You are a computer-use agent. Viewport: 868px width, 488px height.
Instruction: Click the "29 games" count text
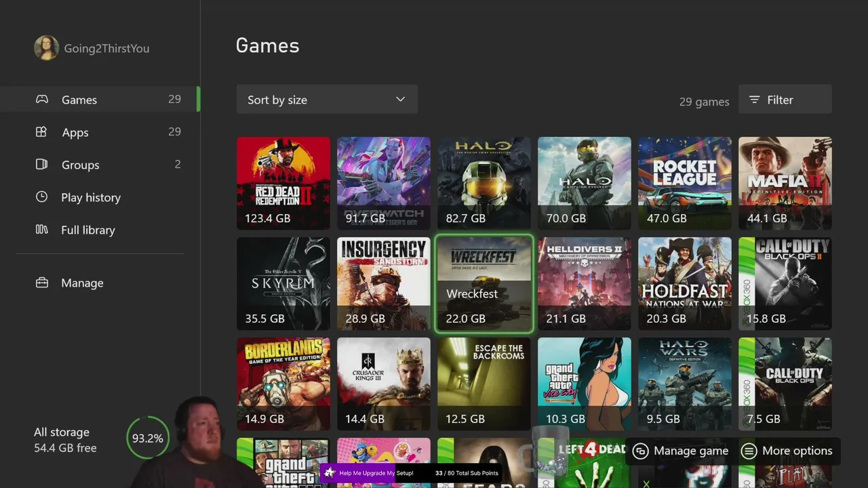tap(705, 102)
